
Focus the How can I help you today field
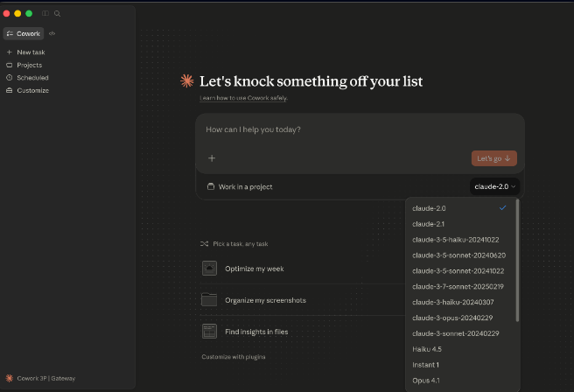360,129
